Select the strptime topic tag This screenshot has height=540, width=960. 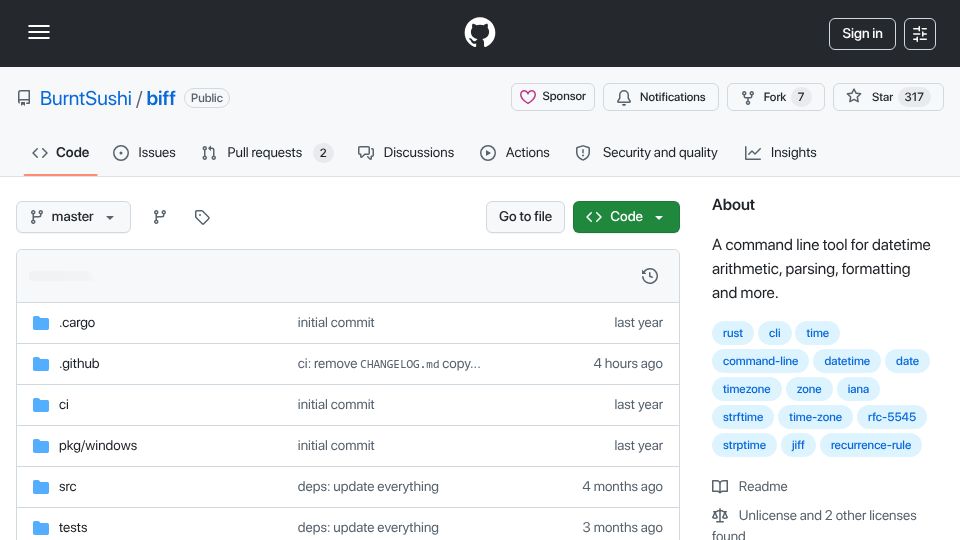(x=744, y=445)
